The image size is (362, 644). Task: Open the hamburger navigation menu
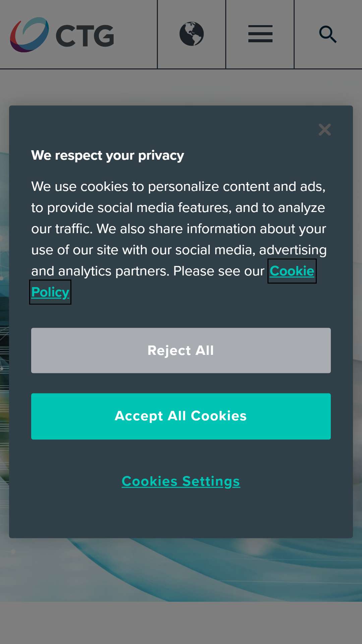(260, 34)
